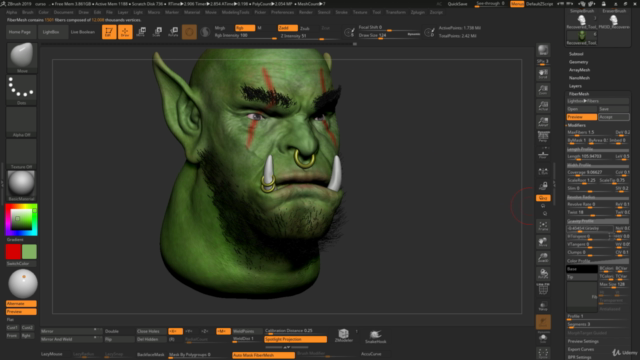640x360 pixels.
Task: Click the Live Boolean button
Action: click(x=83, y=32)
